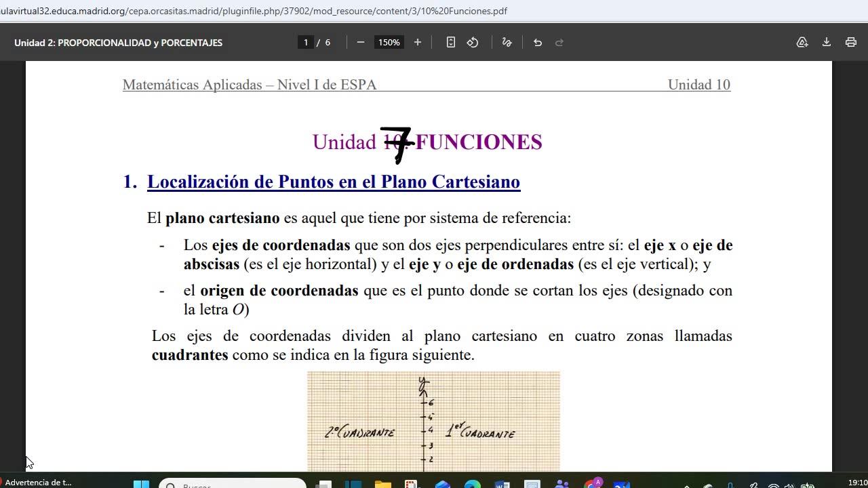Click the bold words 'ejes de coordenadas'
The height and width of the screenshot is (488, 868).
click(281, 245)
